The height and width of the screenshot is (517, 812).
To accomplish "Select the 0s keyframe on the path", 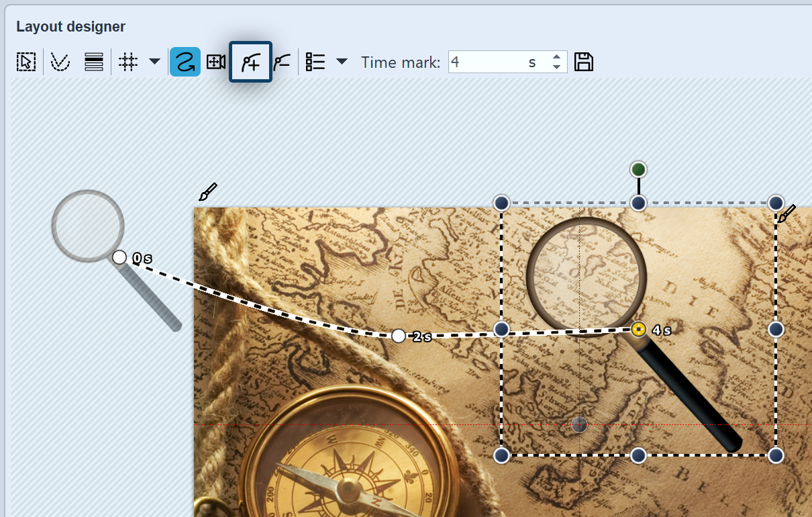I will click(119, 256).
